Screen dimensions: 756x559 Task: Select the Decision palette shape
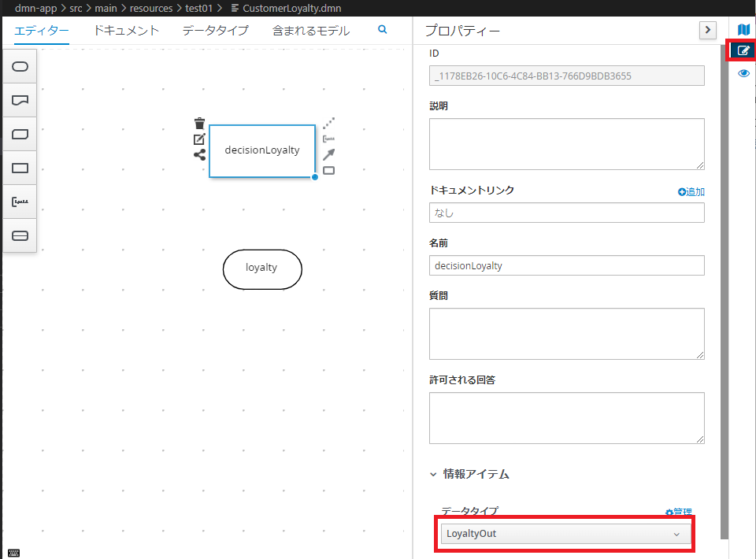click(x=20, y=168)
